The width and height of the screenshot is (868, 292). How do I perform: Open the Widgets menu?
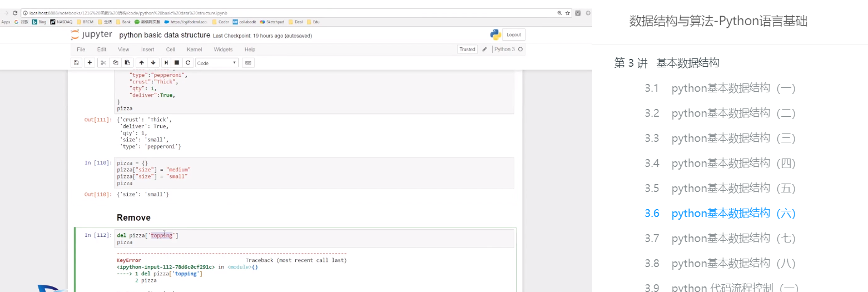[224, 50]
